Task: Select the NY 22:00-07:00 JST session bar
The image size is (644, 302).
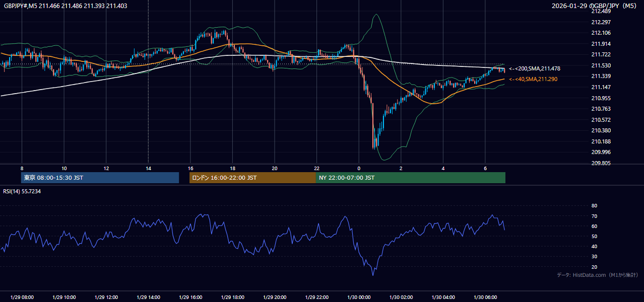Action: coord(411,178)
